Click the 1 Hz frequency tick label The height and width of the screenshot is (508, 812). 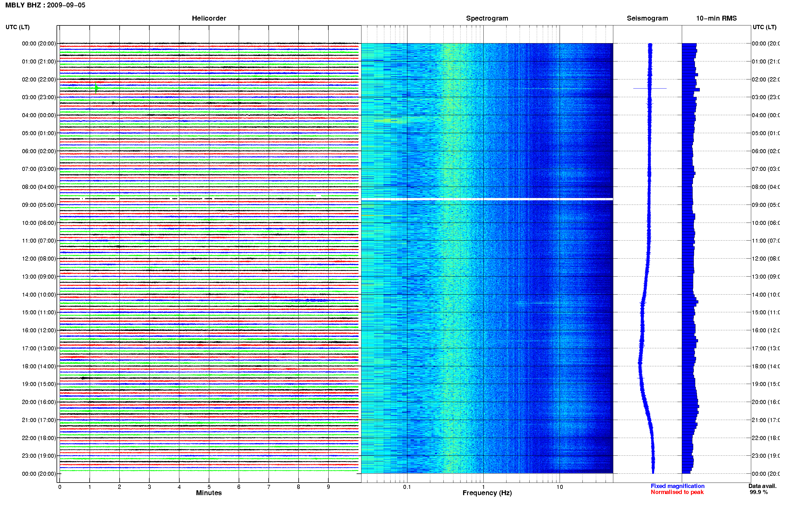483,487
